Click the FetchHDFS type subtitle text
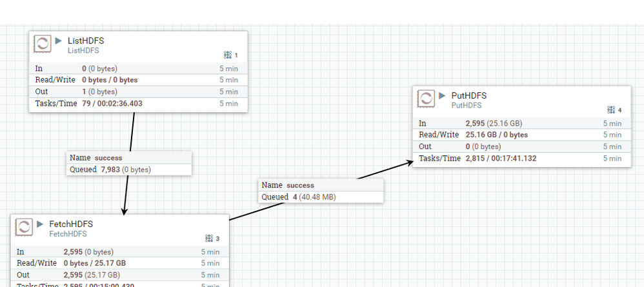This screenshot has width=644, height=287. click(68, 233)
